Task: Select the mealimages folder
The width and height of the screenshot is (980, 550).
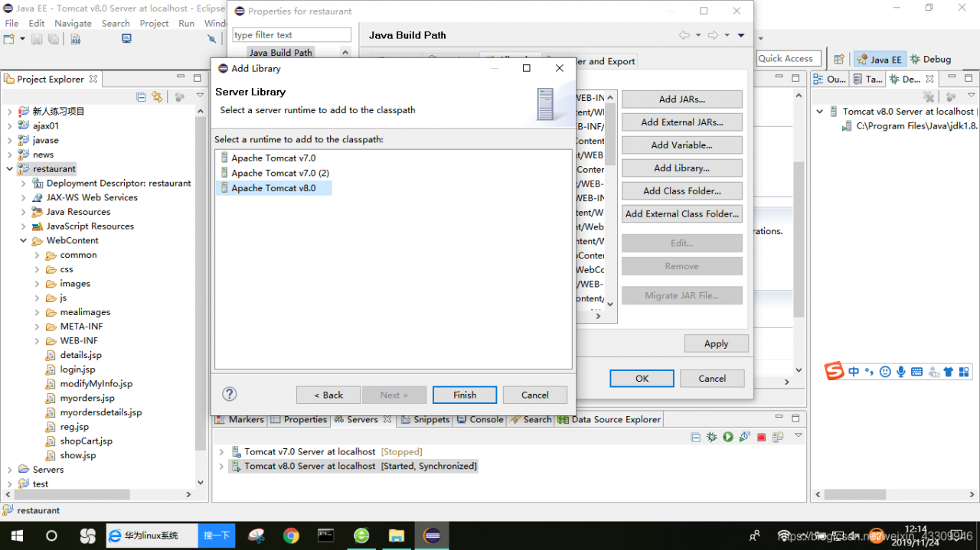Action: [85, 312]
